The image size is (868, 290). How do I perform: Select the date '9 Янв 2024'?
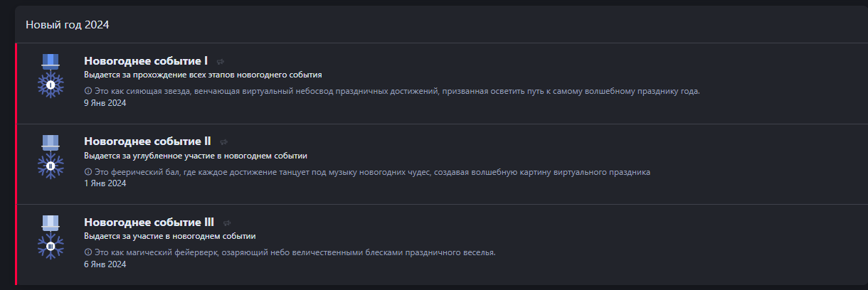tap(105, 103)
